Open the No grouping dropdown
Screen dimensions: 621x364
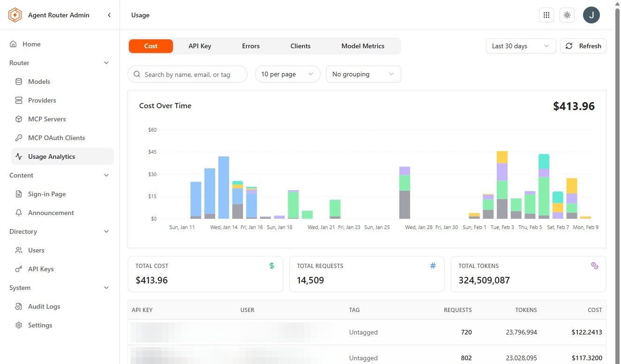click(x=364, y=74)
